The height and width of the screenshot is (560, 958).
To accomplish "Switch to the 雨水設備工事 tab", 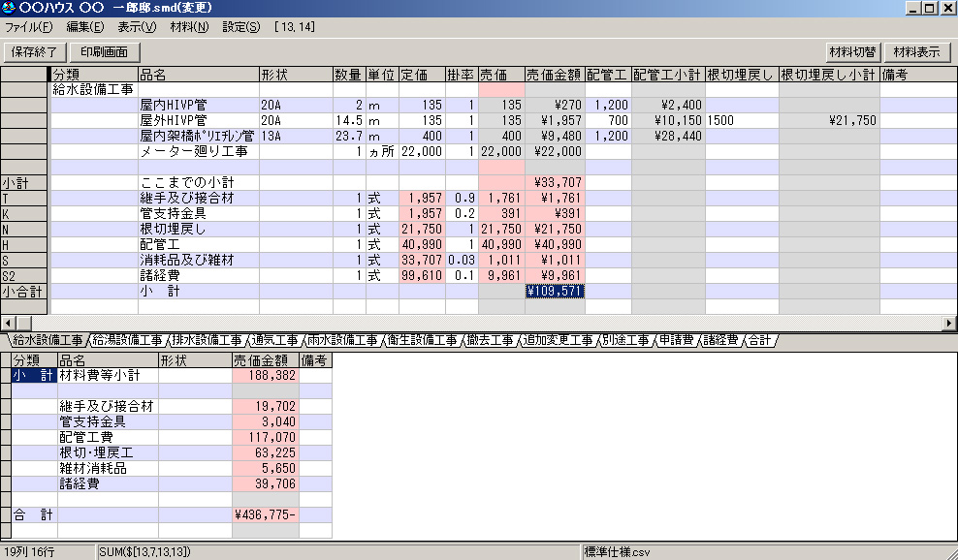I will [342, 340].
